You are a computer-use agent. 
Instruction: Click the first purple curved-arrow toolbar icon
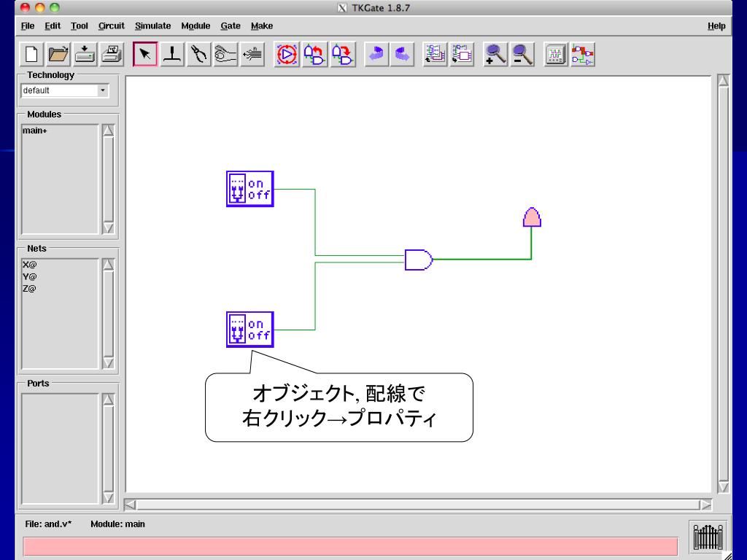tap(376, 54)
